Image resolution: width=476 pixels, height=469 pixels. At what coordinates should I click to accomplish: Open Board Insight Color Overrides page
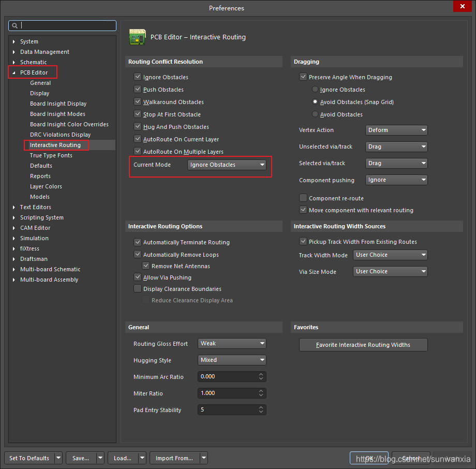(x=69, y=124)
